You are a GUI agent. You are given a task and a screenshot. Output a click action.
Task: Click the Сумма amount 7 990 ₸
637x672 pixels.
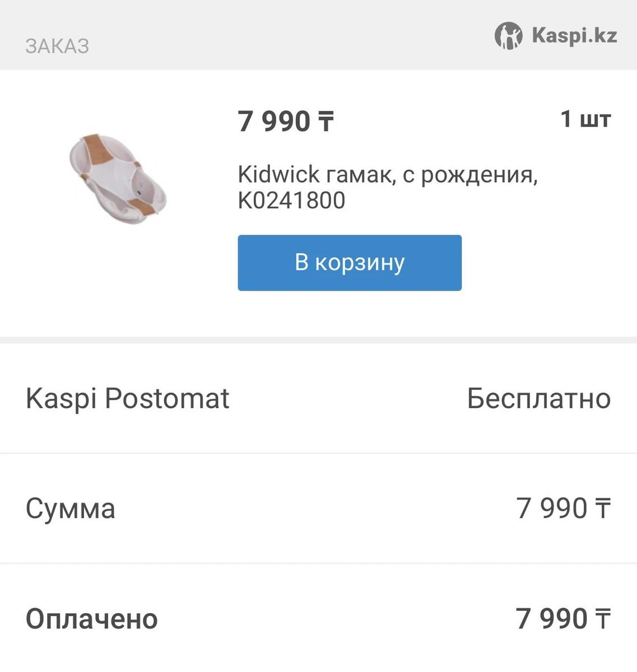coord(563,508)
